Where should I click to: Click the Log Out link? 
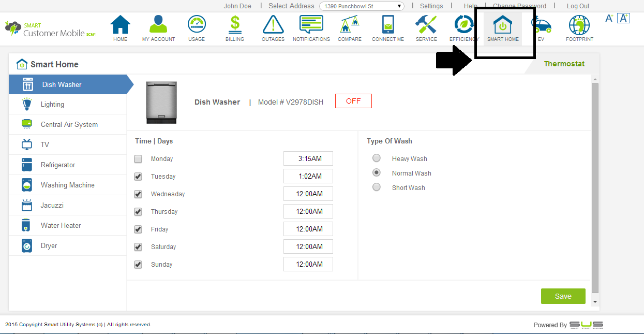tap(578, 6)
